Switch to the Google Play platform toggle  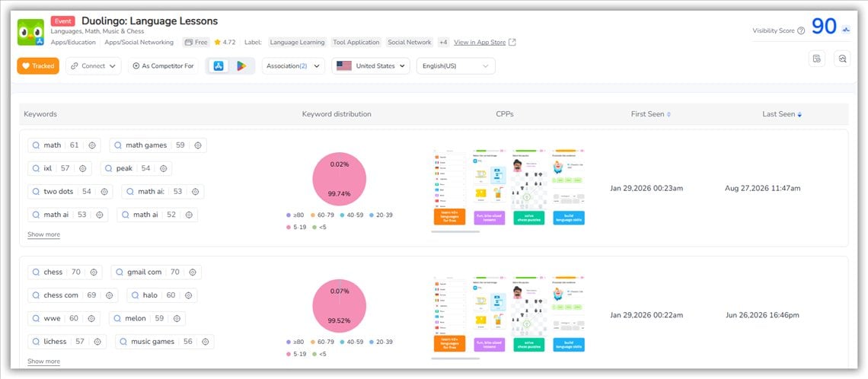point(241,66)
